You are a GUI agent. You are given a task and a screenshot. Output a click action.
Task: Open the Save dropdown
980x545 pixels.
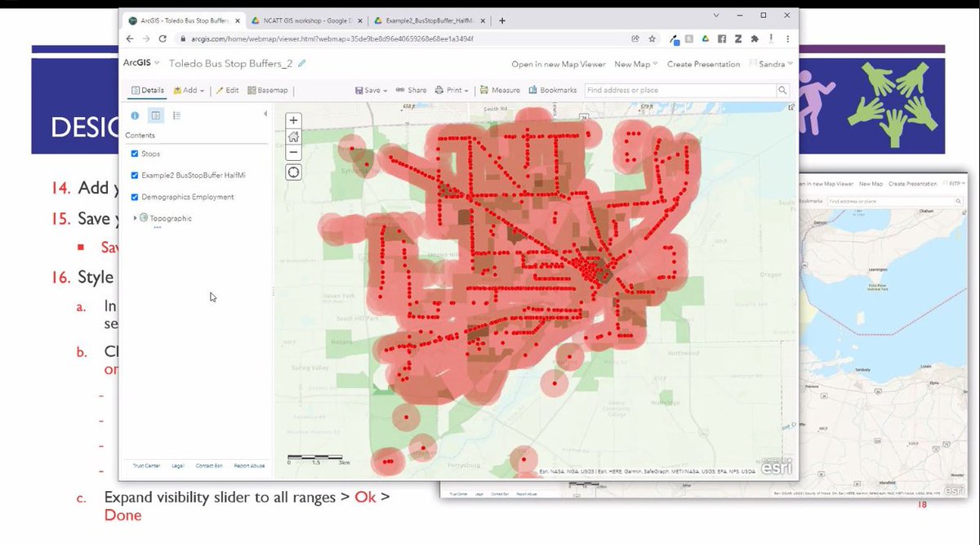coord(371,91)
